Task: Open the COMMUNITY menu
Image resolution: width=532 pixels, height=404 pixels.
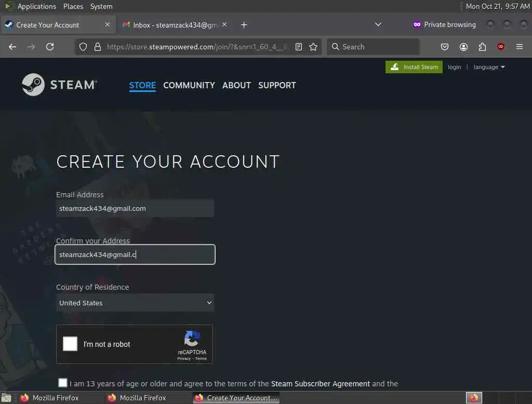Action: (x=189, y=85)
